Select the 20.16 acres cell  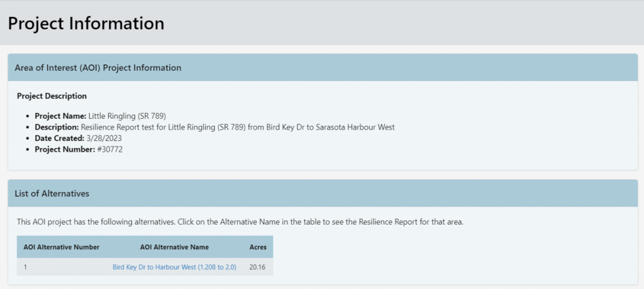tap(257, 267)
